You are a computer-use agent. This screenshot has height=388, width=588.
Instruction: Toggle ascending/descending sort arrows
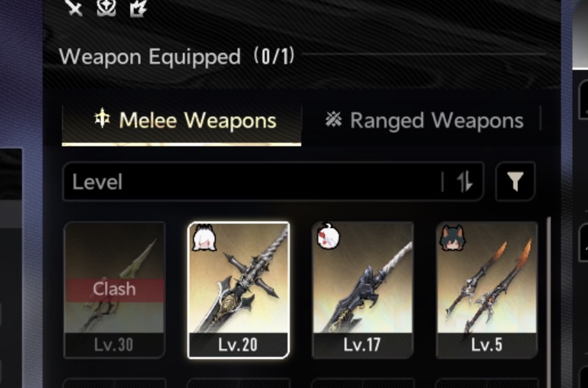(465, 181)
